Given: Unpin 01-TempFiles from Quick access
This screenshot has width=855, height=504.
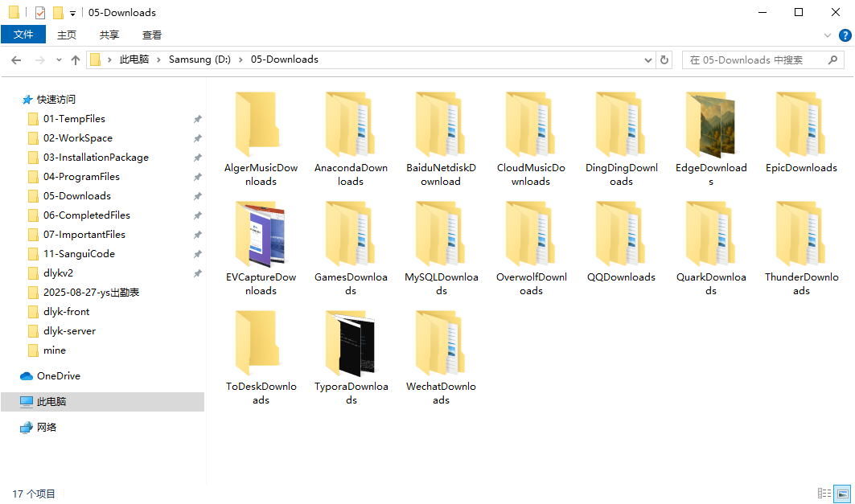Looking at the screenshot, I should pyautogui.click(x=197, y=119).
